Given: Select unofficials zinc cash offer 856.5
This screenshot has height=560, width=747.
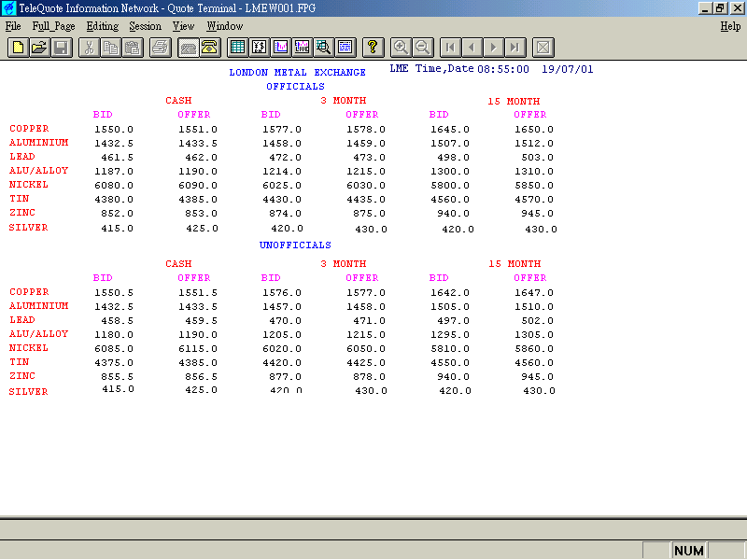Looking at the screenshot, I should 201,377.
